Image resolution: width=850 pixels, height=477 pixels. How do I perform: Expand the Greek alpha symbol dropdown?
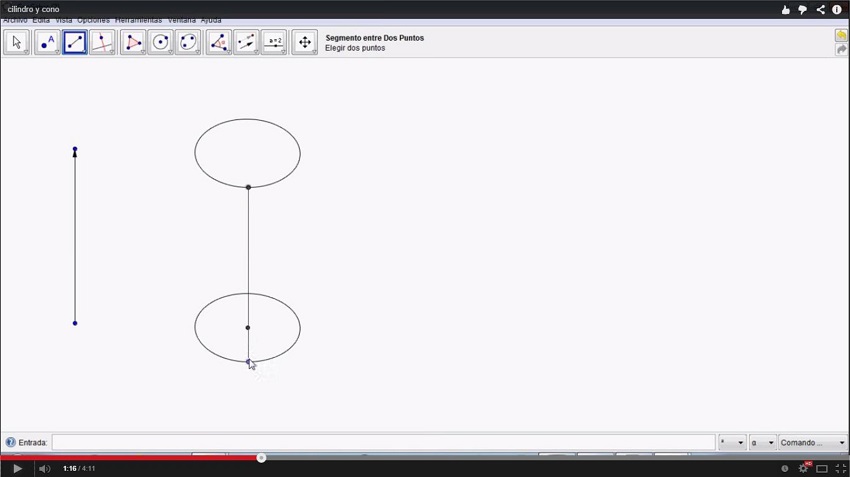point(763,442)
